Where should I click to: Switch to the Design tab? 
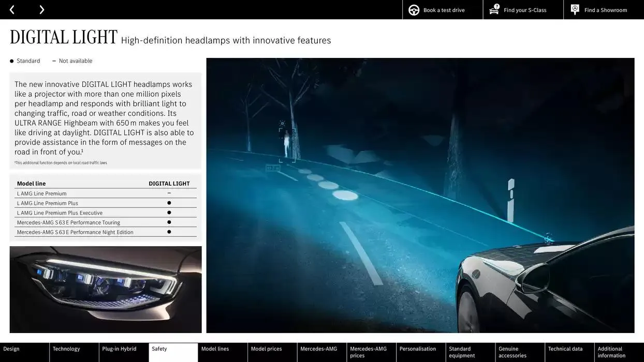(24, 352)
